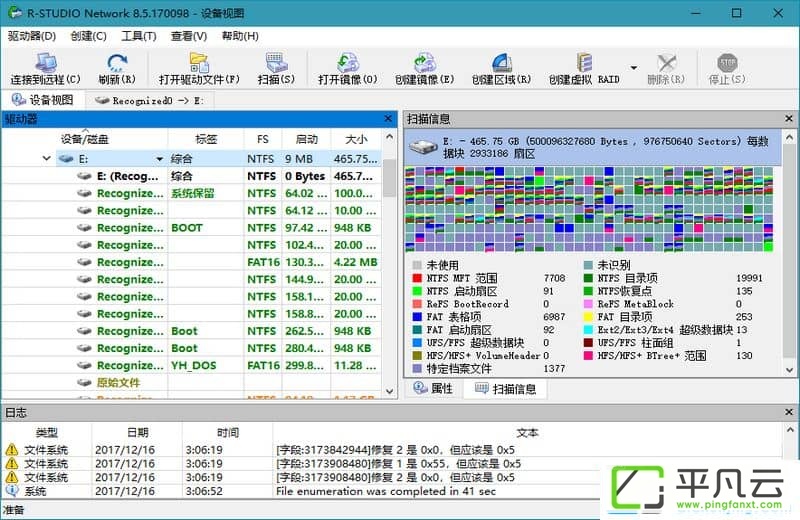Click the drive list scroll up arrow
Image resolution: width=800 pixels, height=520 pixels.
pos(389,137)
